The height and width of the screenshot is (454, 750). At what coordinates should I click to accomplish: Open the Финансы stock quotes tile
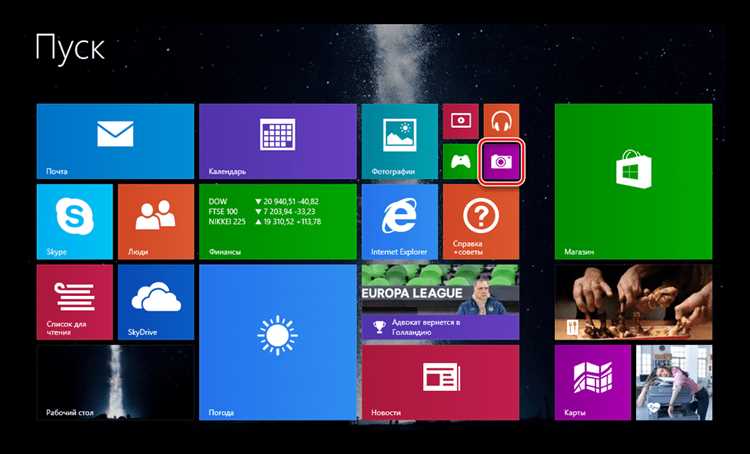277,221
